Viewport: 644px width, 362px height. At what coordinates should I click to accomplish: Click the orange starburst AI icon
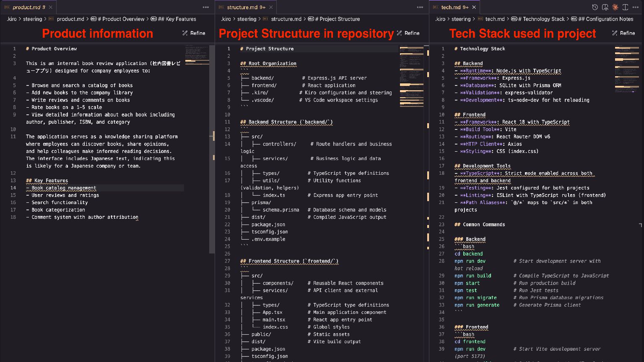[615, 7]
